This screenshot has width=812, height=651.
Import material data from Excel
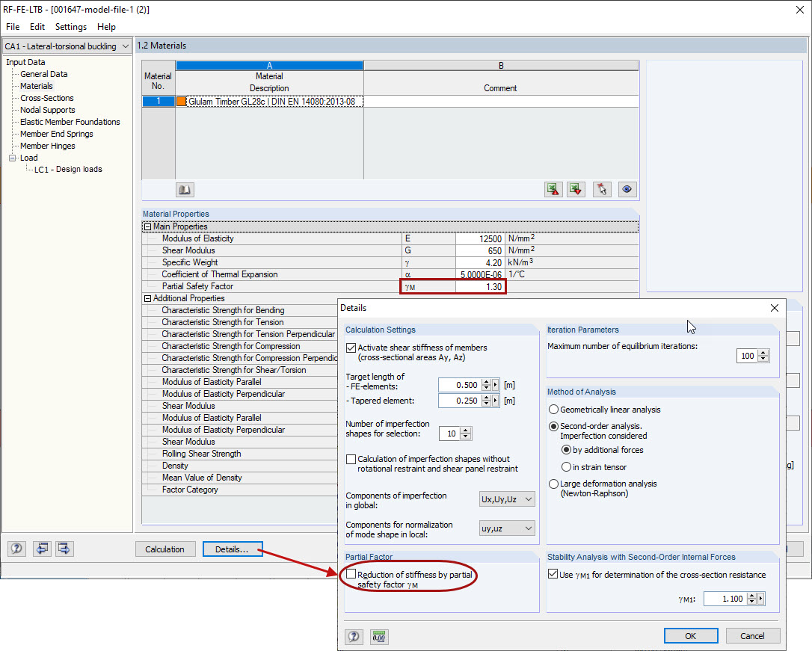553,188
